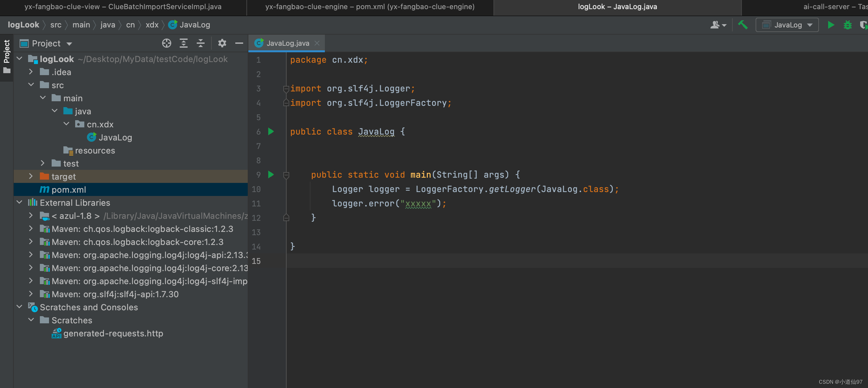The image size is (868, 388).
Task: Switch to yx-fangbao-clue-view window tab
Action: 123,7
